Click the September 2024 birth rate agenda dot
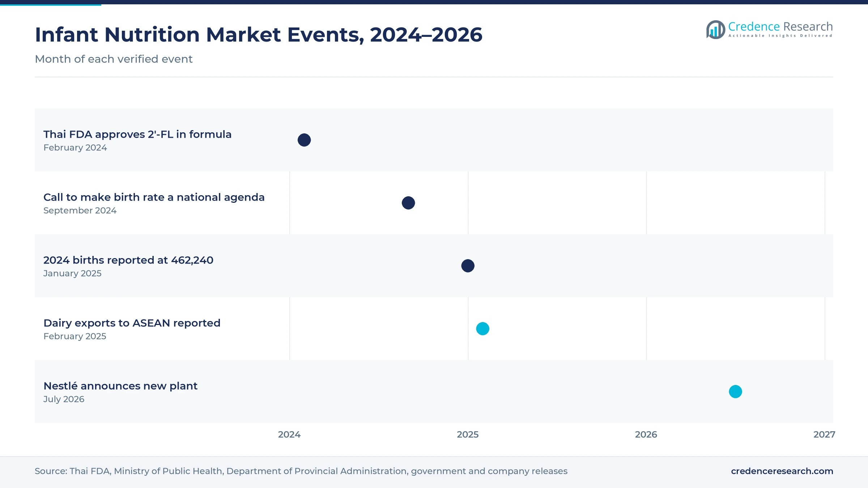This screenshot has width=868, height=488. point(408,203)
